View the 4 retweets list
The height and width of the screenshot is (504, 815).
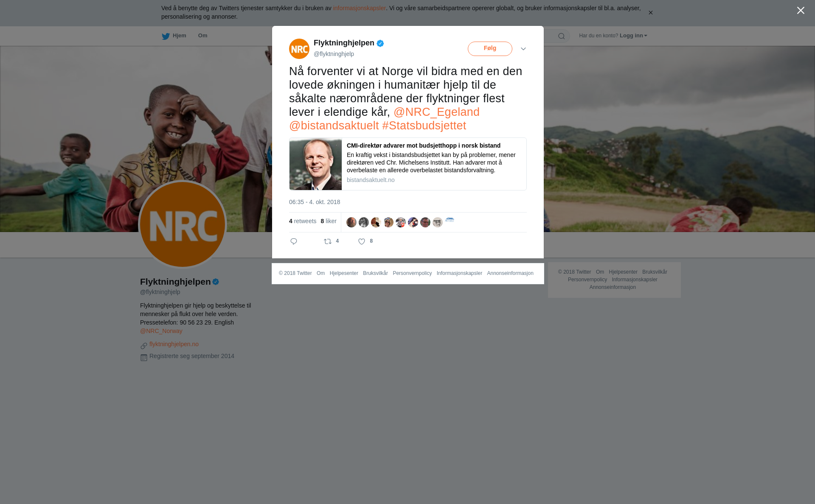303,221
